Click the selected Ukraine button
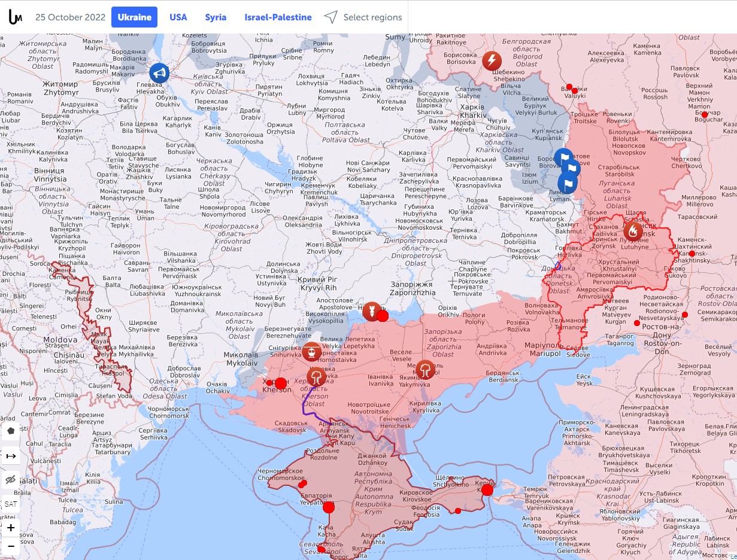 134,17
